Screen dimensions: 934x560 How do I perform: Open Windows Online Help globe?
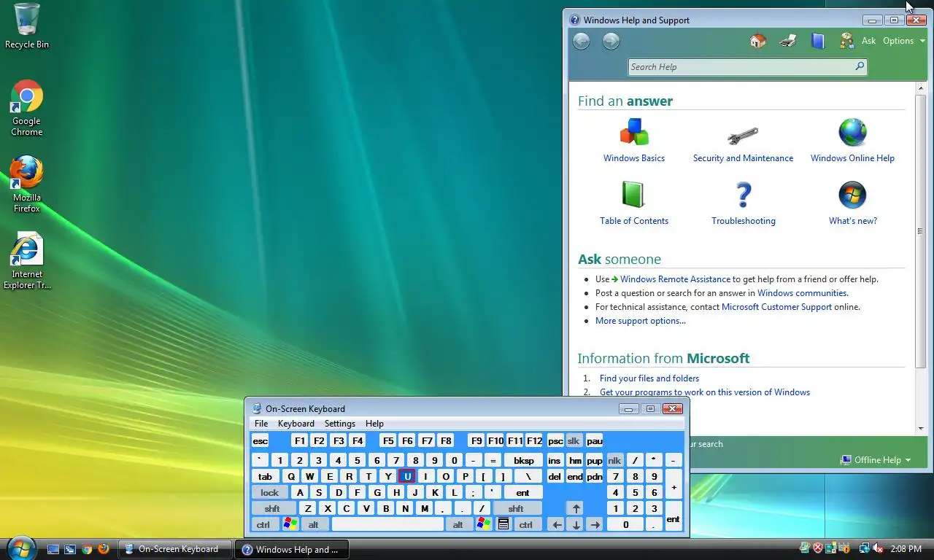pos(852,141)
